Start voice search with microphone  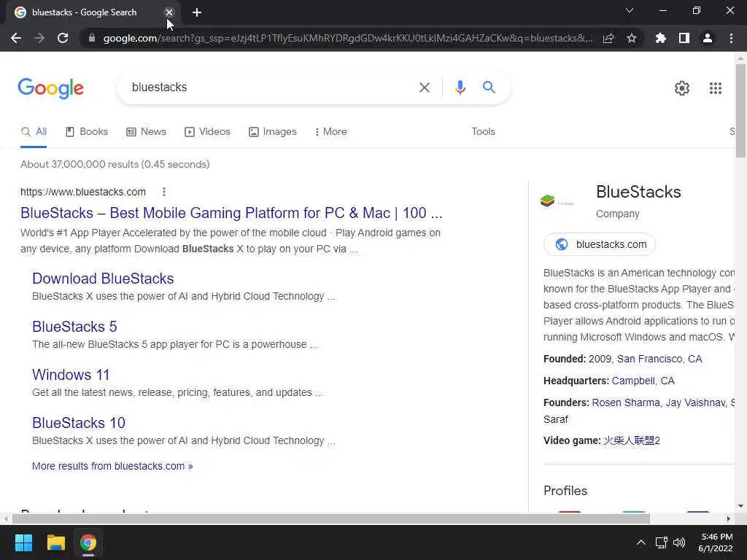coord(460,87)
